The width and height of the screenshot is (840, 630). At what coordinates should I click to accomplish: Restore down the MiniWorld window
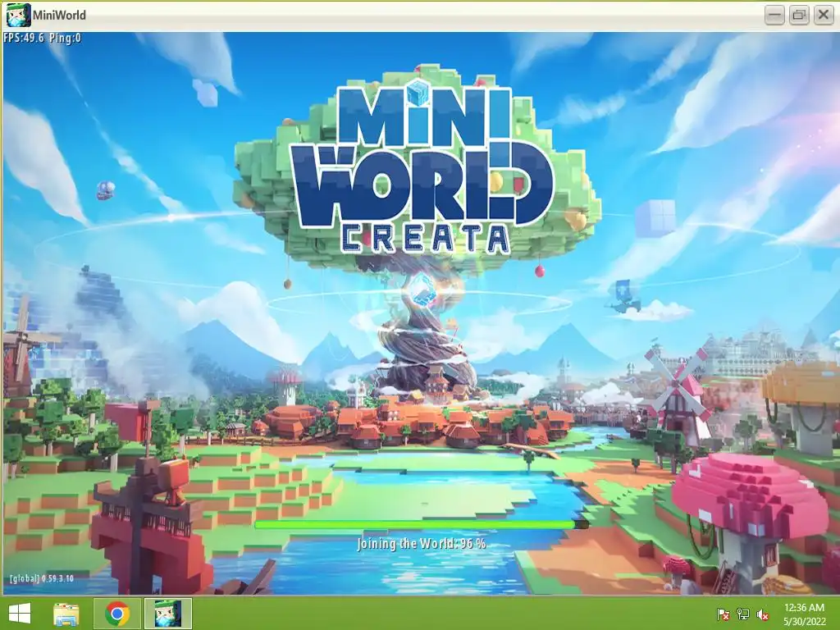(x=799, y=15)
